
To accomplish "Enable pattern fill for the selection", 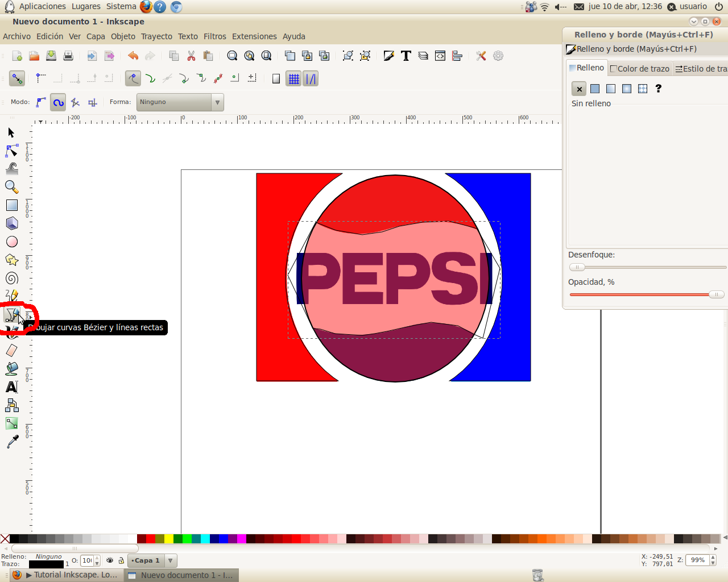I will coord(642,89).
